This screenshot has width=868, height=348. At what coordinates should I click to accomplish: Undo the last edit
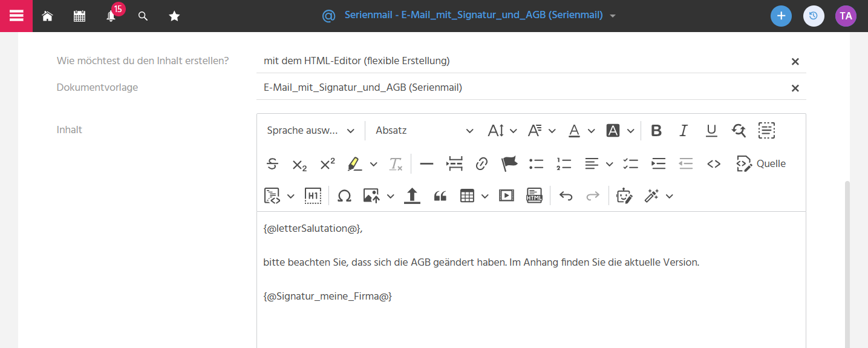click(x=566, y=195)
